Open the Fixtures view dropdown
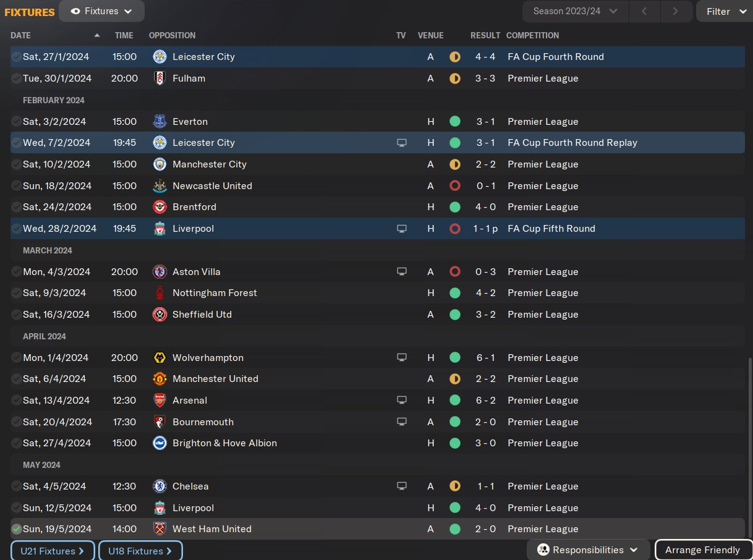The width and height of the screenshot is (753, 560). click(101, 11)
